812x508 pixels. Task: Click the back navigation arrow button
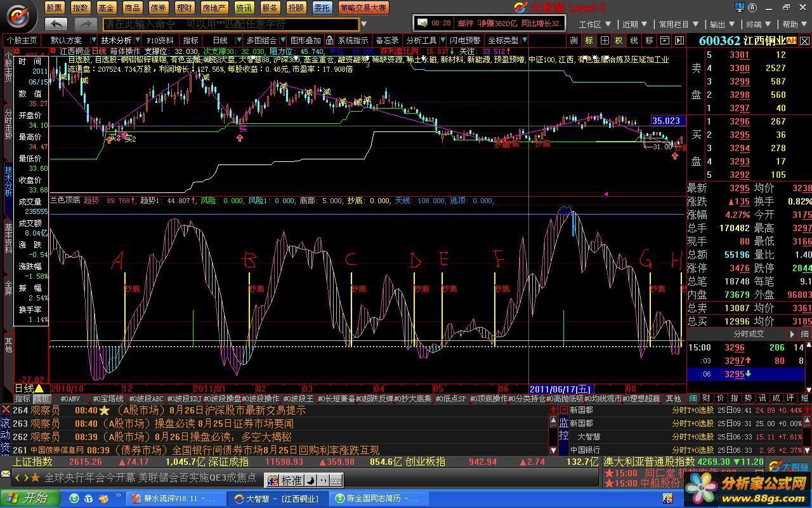tap(56, 24)
